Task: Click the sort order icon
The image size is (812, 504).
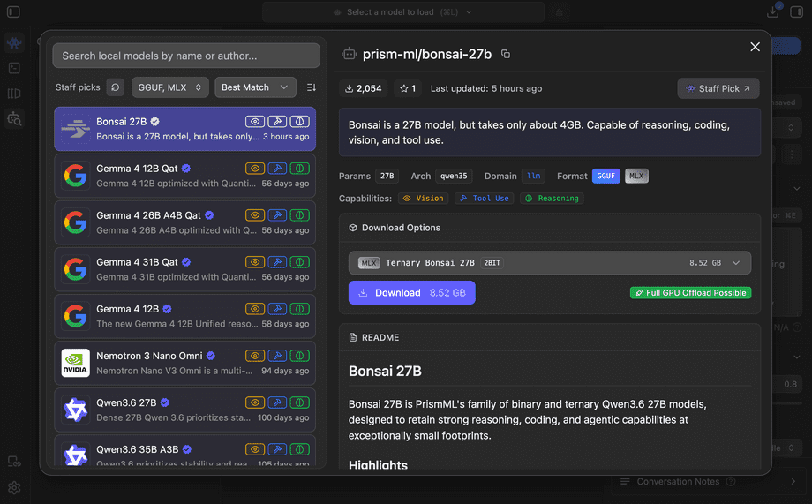Action: tap(312, 87)
